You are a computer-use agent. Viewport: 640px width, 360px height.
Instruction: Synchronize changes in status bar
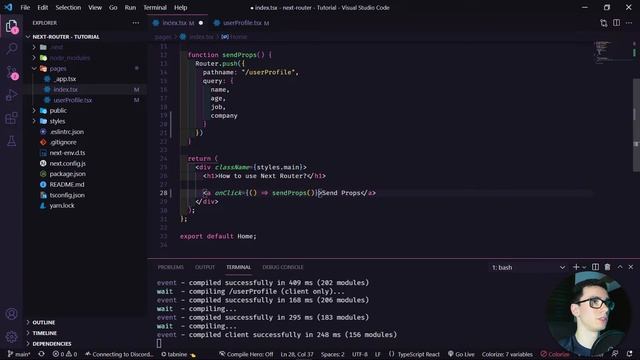(x=41, y=354)
